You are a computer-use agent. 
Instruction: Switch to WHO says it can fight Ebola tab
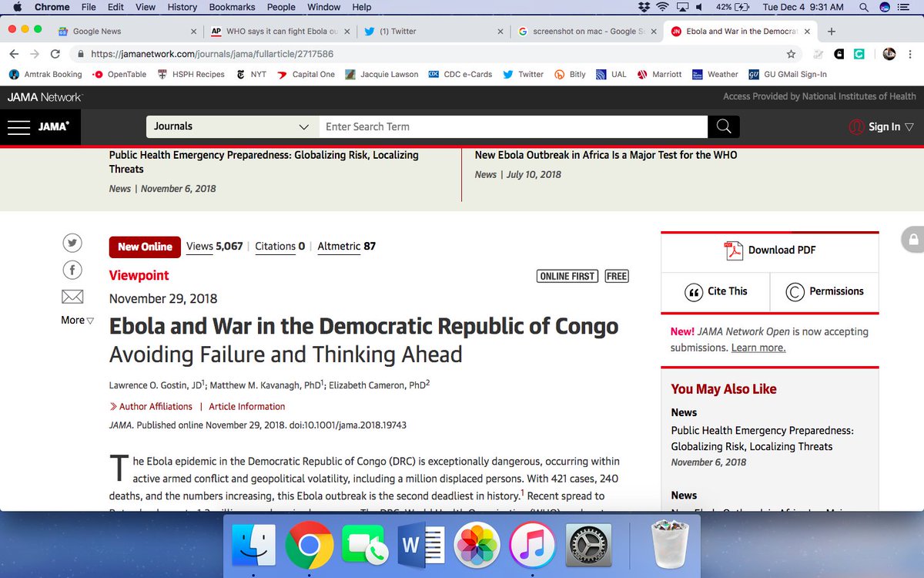(281, 32)
